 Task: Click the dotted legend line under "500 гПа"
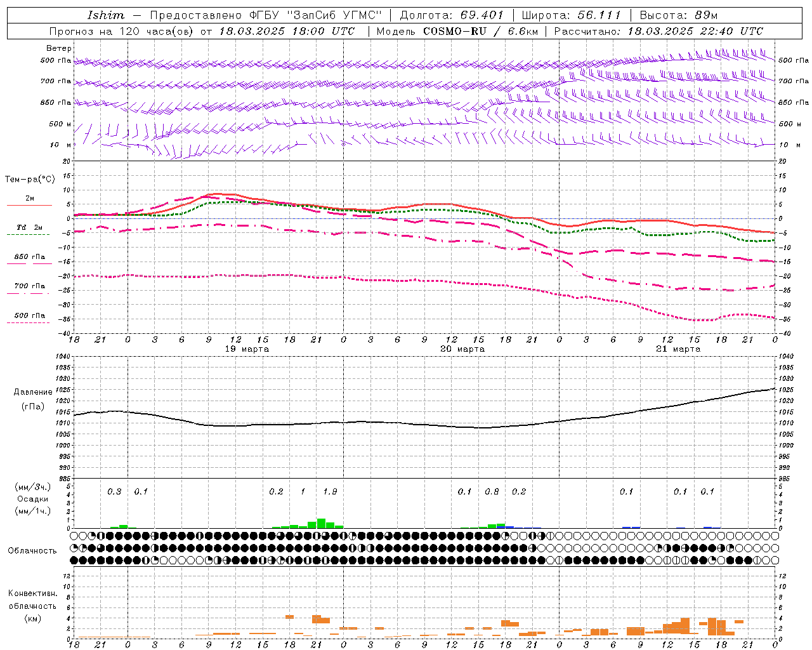tap(28, 322)
